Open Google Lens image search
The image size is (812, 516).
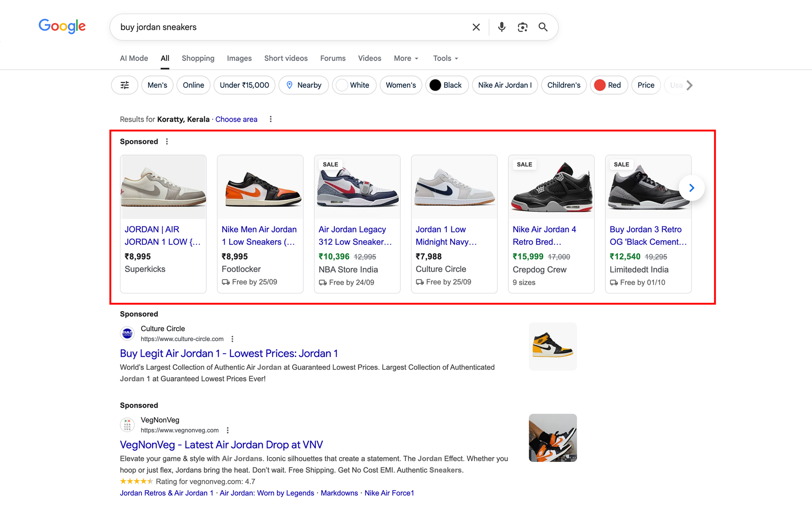click(x=522, y=27)
